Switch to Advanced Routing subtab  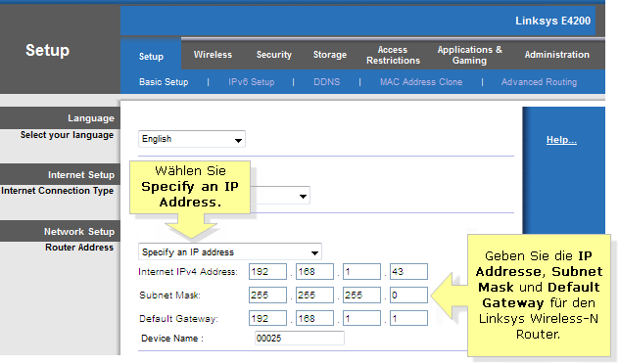tap(539, 82)
